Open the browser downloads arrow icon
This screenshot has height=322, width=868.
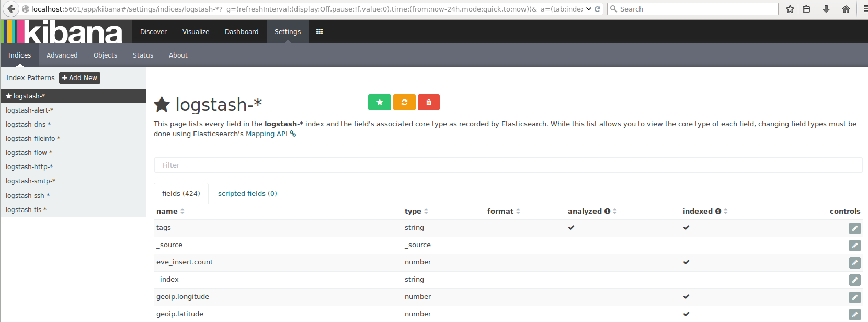tap(826, 9)
